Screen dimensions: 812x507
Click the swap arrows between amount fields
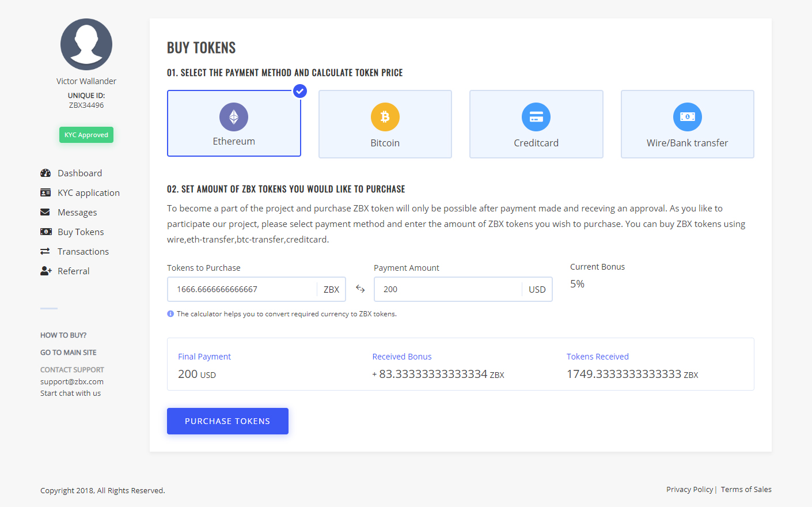[x=361, y=289]
